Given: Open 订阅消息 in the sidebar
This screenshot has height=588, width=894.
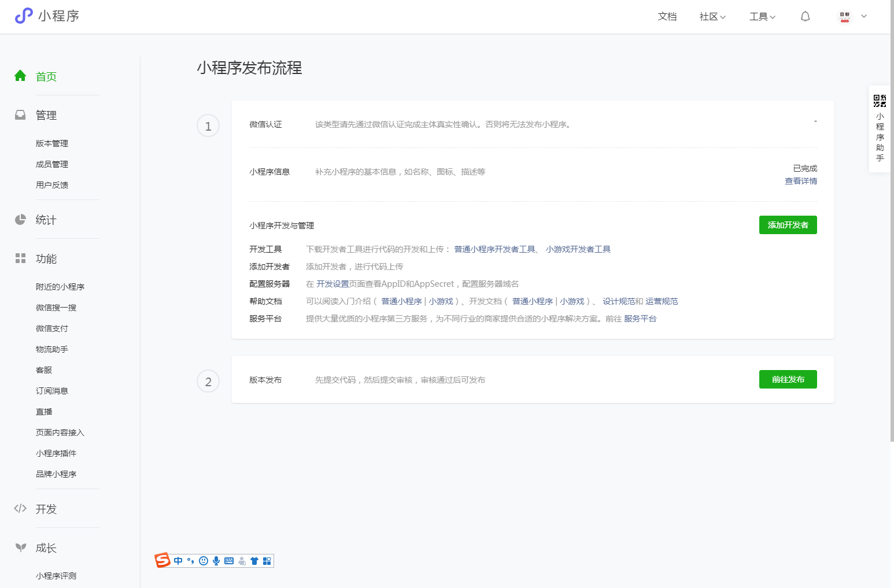Looking at the screenshot, I should [x=52, y=391].
